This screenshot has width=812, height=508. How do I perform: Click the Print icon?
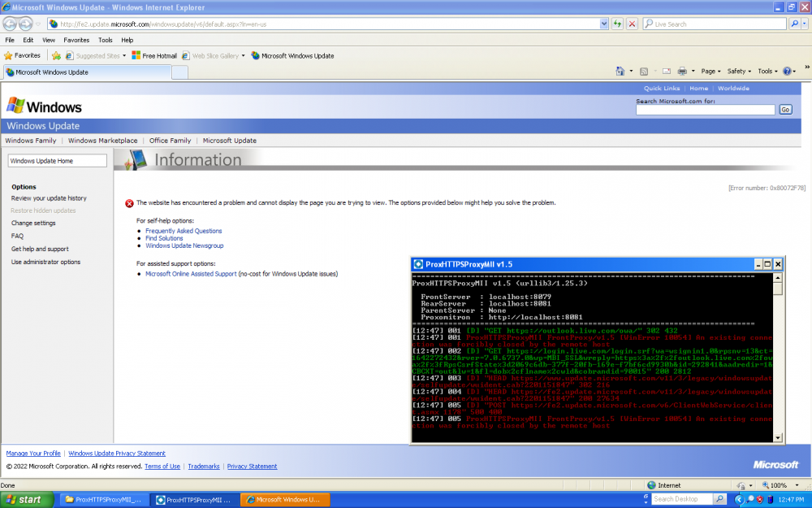coord(681,71)
